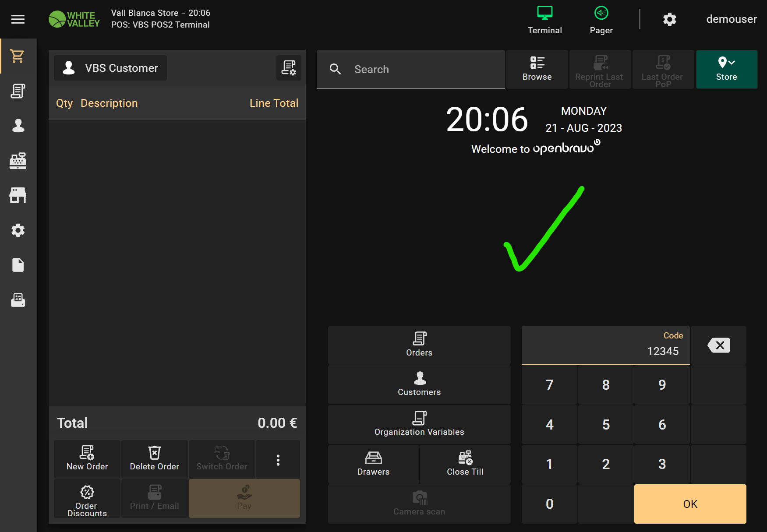Open the till sidebar icon at bottom
Image resolution: width=767 pixels, height=532 pixels.
[x=18, y=300]
